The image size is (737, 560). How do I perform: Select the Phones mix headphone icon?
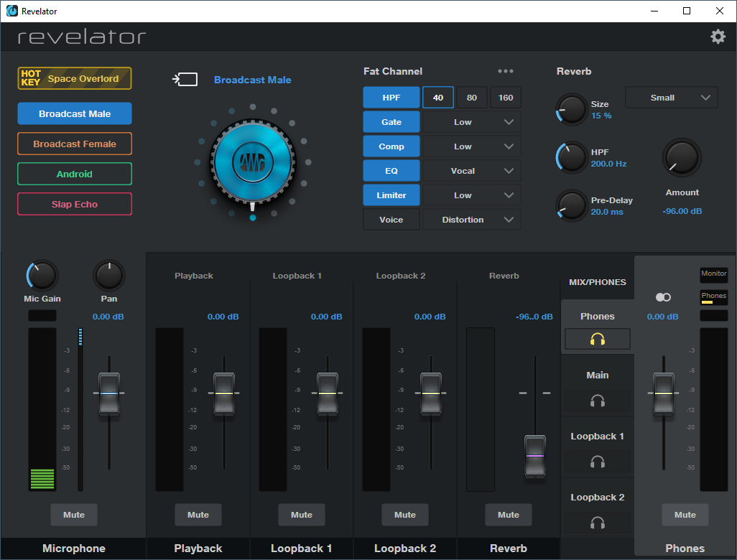point(598,339)
